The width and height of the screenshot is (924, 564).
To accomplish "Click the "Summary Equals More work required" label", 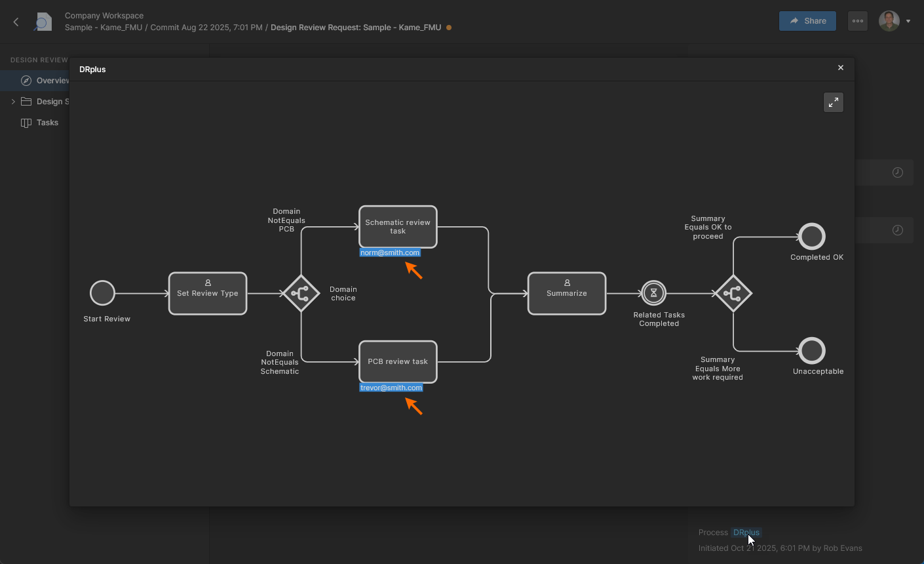I will click(718, 369).
